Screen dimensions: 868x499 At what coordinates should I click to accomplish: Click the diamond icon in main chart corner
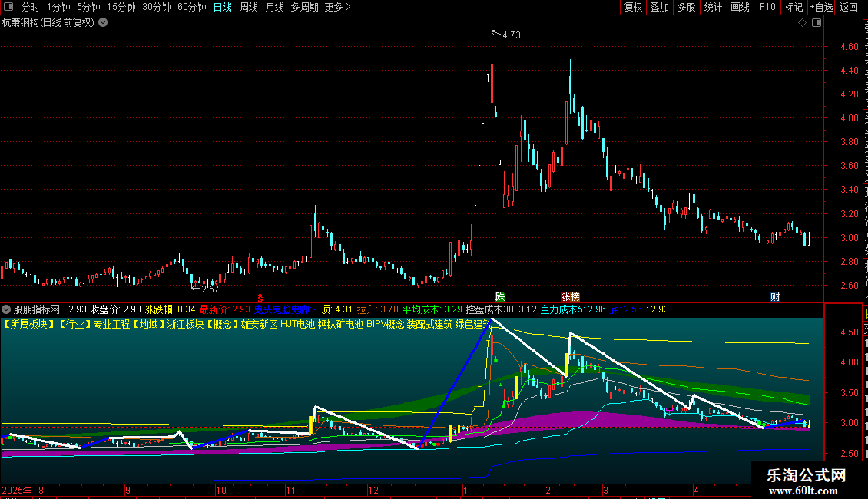click(802, 23)
